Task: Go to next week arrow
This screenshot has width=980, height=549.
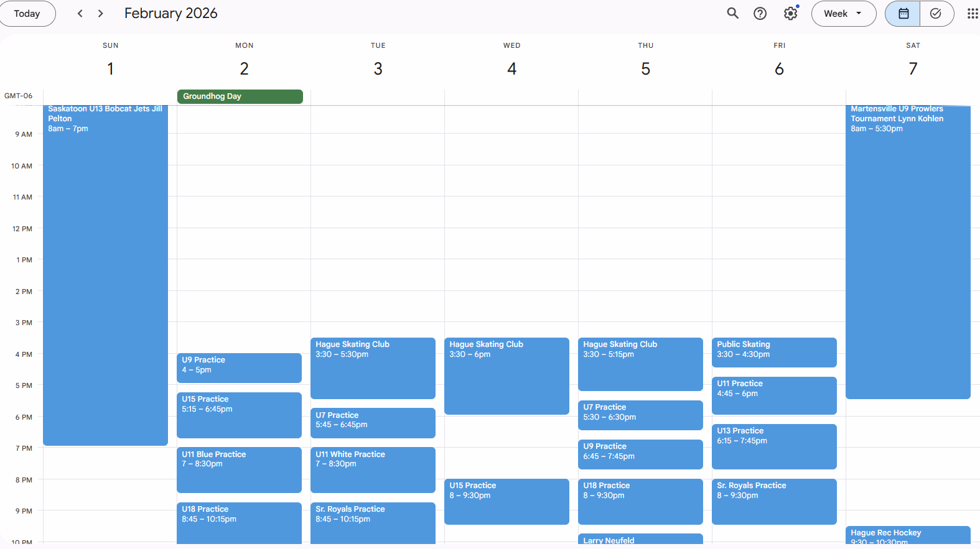Action: [100, 13]
